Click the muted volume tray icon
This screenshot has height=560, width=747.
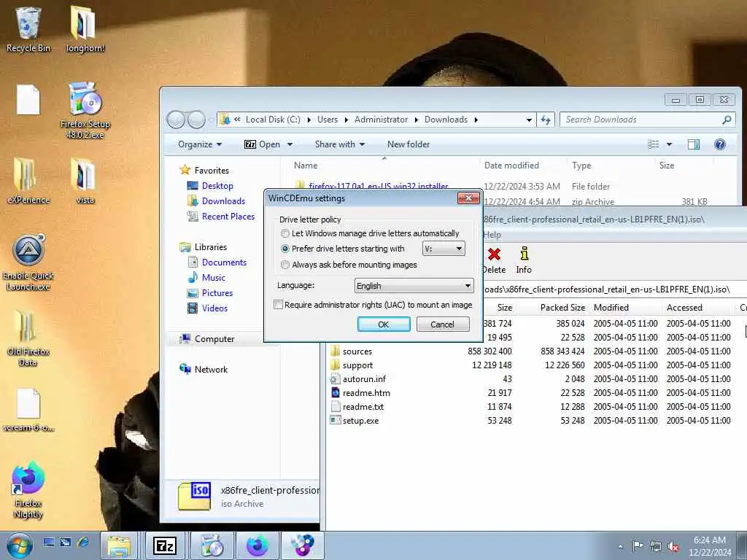click(x=673, y=547)
